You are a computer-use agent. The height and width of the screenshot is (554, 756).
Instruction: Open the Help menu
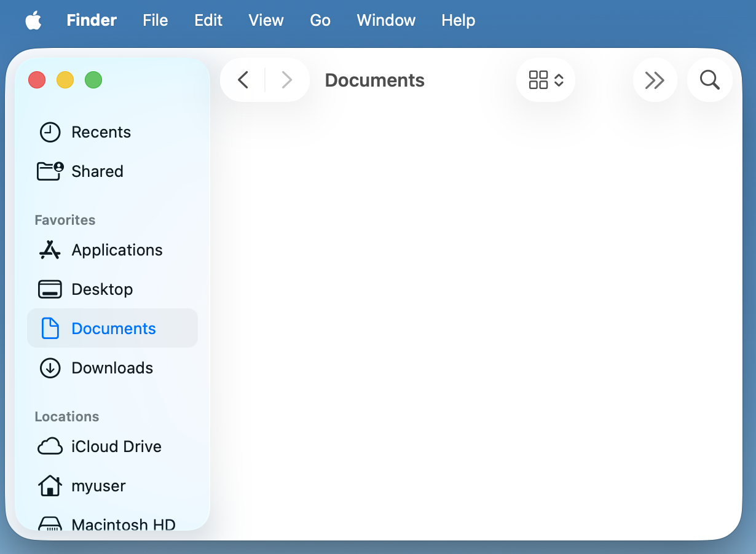[x=459, y=20]
